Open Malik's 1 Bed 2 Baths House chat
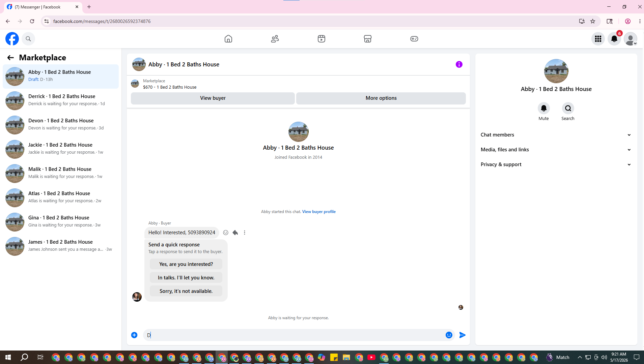The image size is (644, 364). 61,174
